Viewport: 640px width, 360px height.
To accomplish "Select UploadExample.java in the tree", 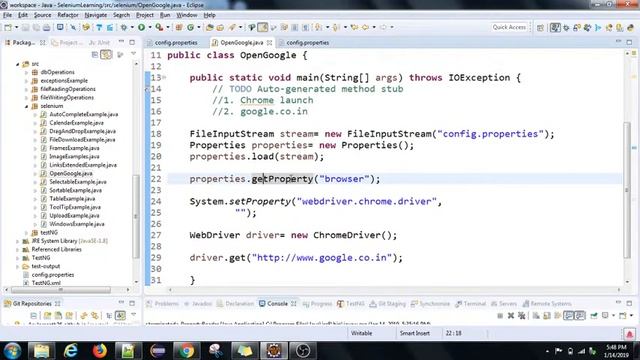I will click(x=74, y=216).
